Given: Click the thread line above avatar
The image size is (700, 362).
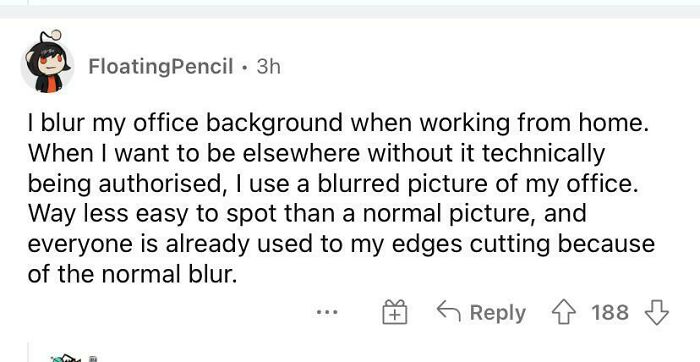Looking at the screenshot, I should [29, 3].
